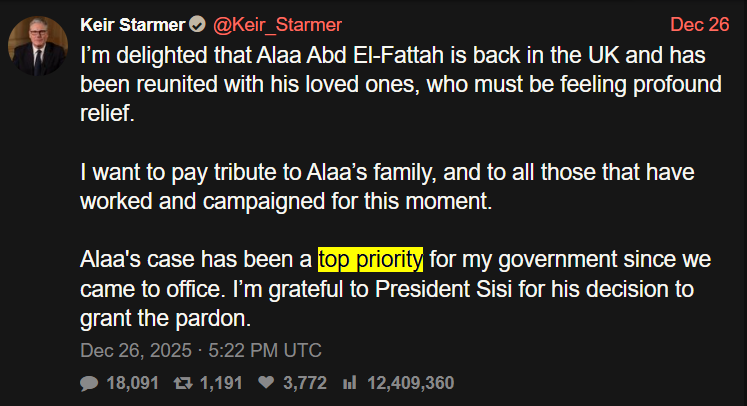Image resolution: width=747 pixels, height=406 pixels.
Task: Click the reply speech bubble icon
Action: point(88,383)
